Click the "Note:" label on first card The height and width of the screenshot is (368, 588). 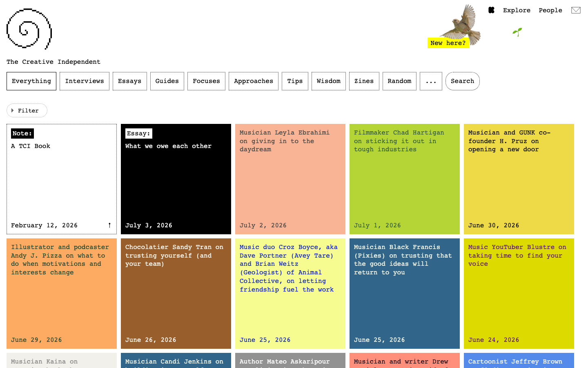22,133
